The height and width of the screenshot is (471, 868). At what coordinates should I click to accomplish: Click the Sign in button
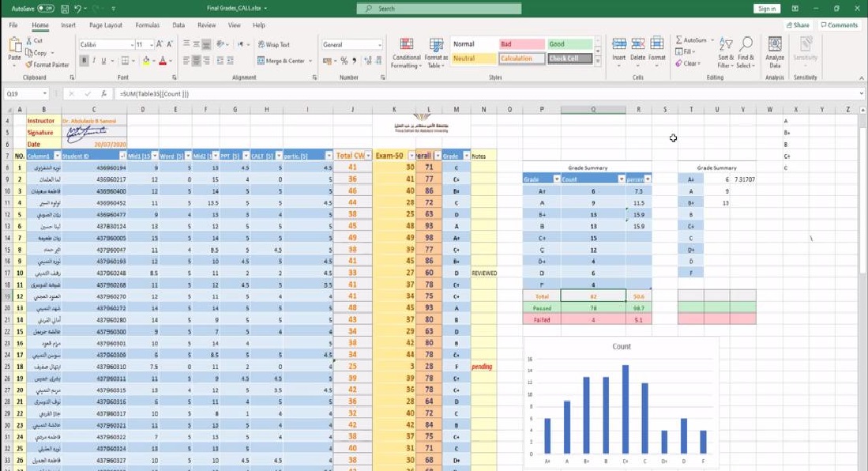click(766, 9)
